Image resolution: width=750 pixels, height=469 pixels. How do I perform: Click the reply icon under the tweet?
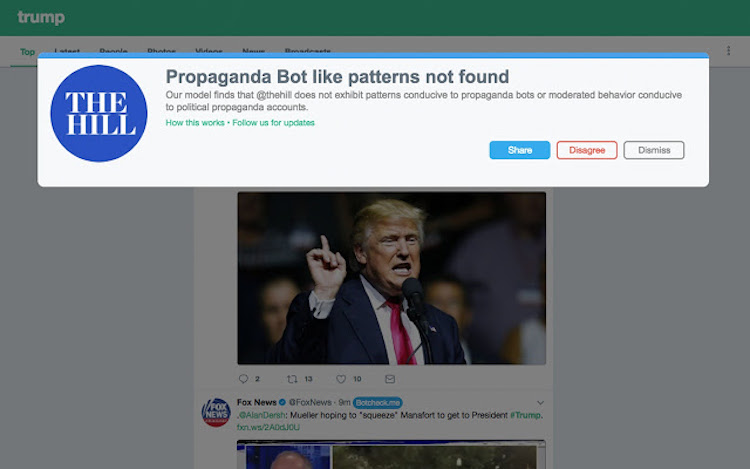point(243,379)
